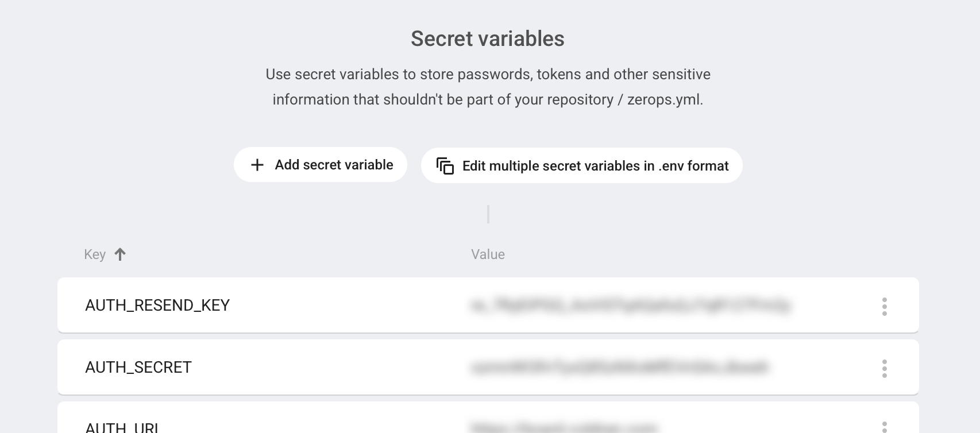The height and width of the screenshot is (433, 980).
Task: Sort by the Key column header
Action: click(x=95, y=254)
